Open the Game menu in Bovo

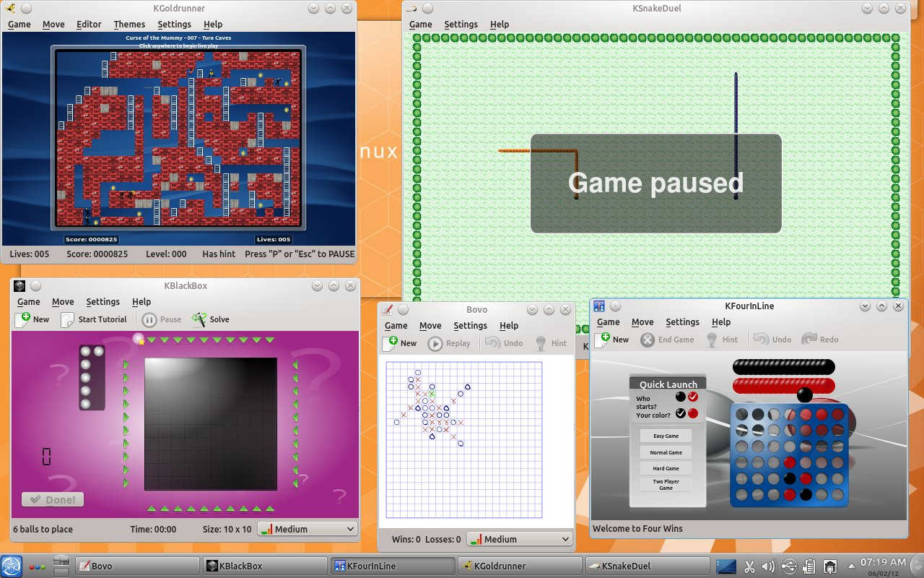396,325
